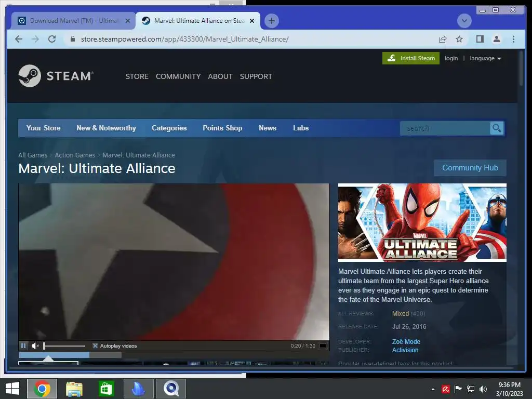
Task: Adjust the trailer volume slider
Action: pyautogui.click(x=64, y=345)
